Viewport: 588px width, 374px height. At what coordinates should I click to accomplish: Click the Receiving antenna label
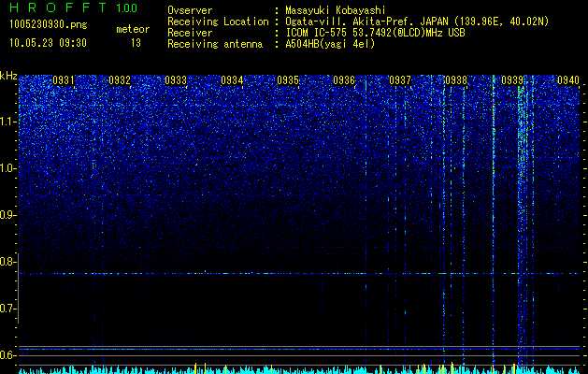(x=215, y=44)
